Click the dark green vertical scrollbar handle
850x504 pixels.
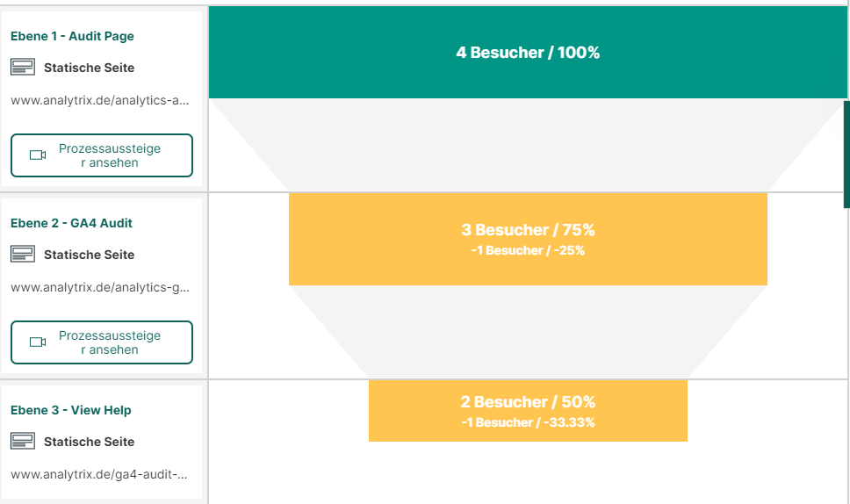coord(846,154)
